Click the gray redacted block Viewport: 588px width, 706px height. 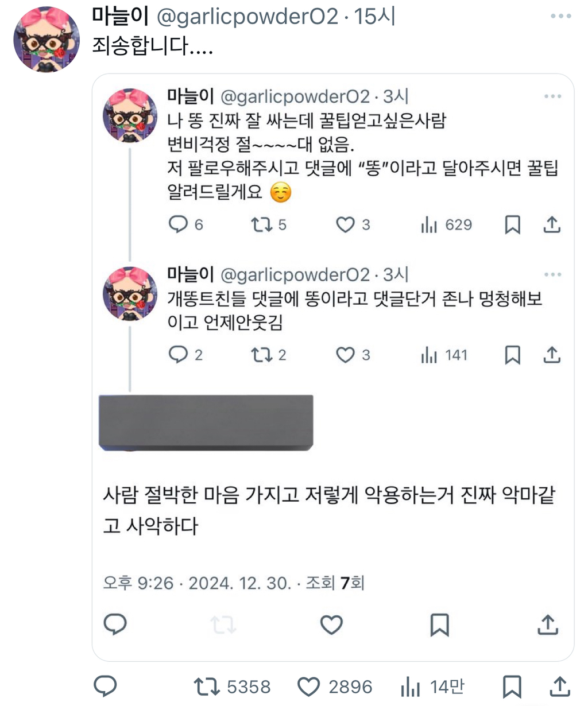[206, 422]
